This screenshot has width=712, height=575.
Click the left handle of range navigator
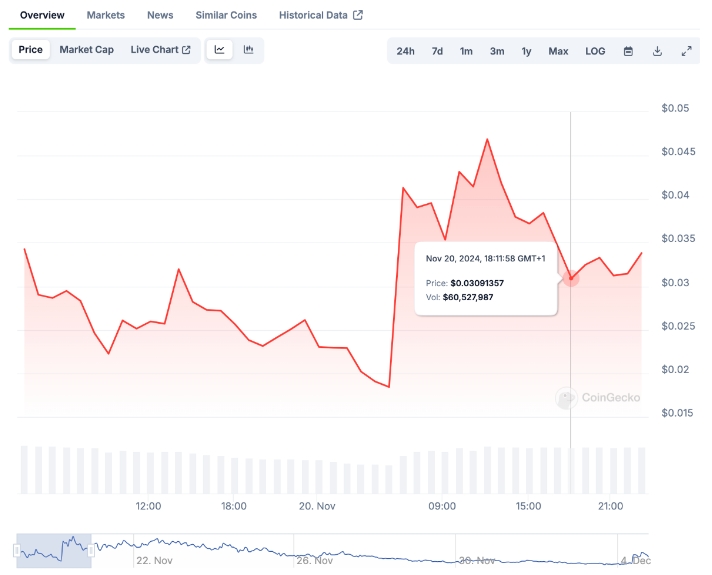coord(17,551)
